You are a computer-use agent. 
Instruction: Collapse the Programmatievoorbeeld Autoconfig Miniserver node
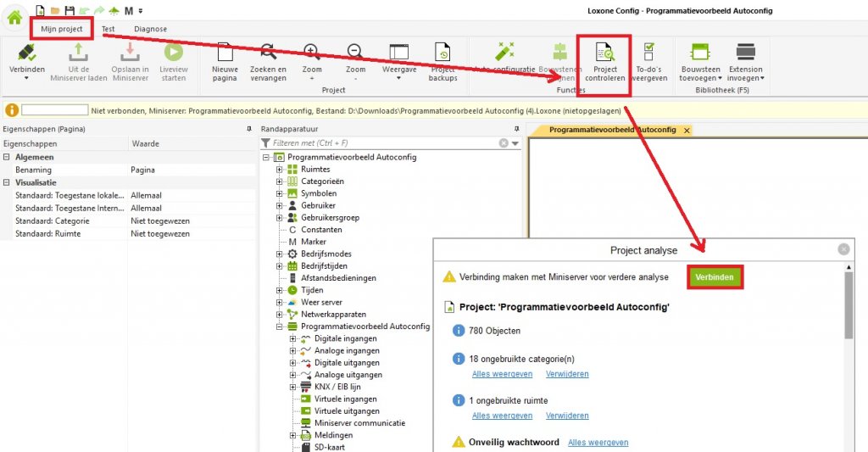click(280, 326)
